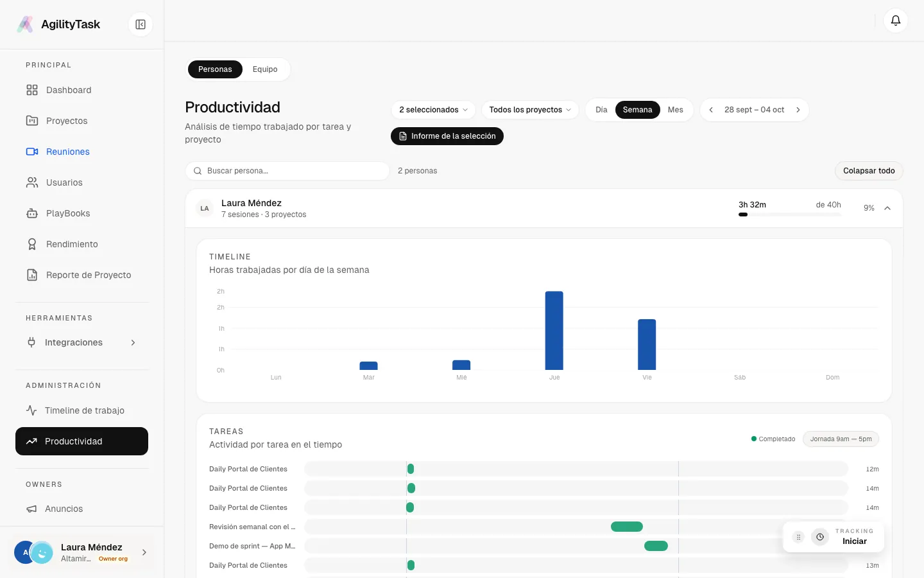Click the Usuarios people icon
This screenshot has height=578, width=924.
click(32, 182)
